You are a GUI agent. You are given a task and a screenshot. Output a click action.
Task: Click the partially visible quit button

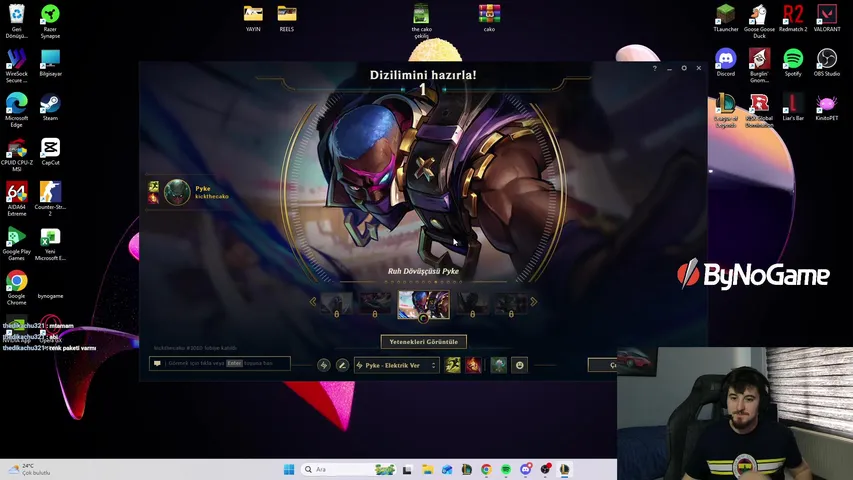[603, 365]
